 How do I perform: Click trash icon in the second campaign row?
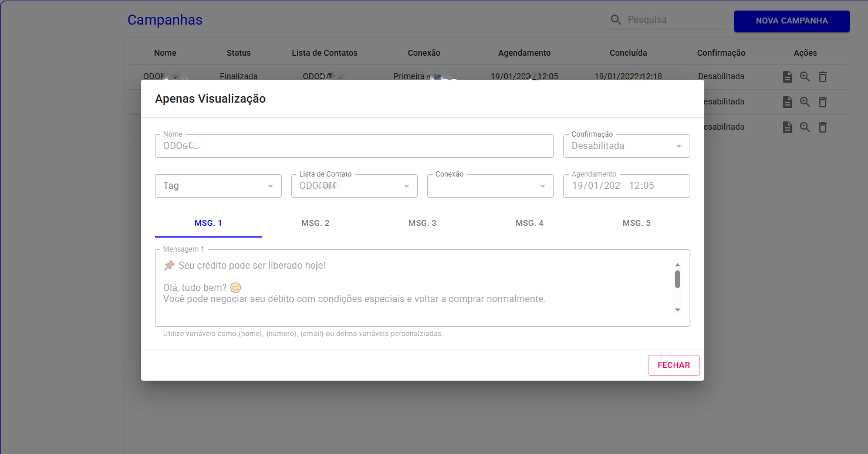pyautogui.click(x=823, y=102)
